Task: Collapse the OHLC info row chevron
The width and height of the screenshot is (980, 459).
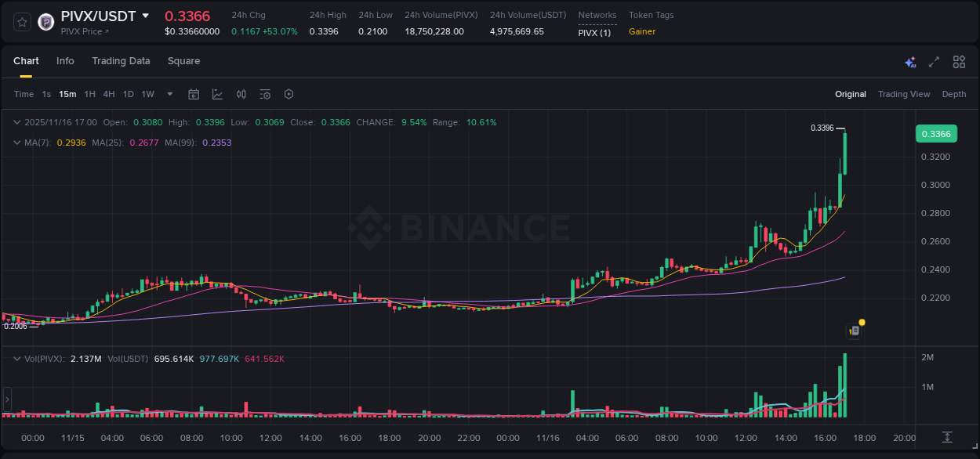Action: coord(16,122)
